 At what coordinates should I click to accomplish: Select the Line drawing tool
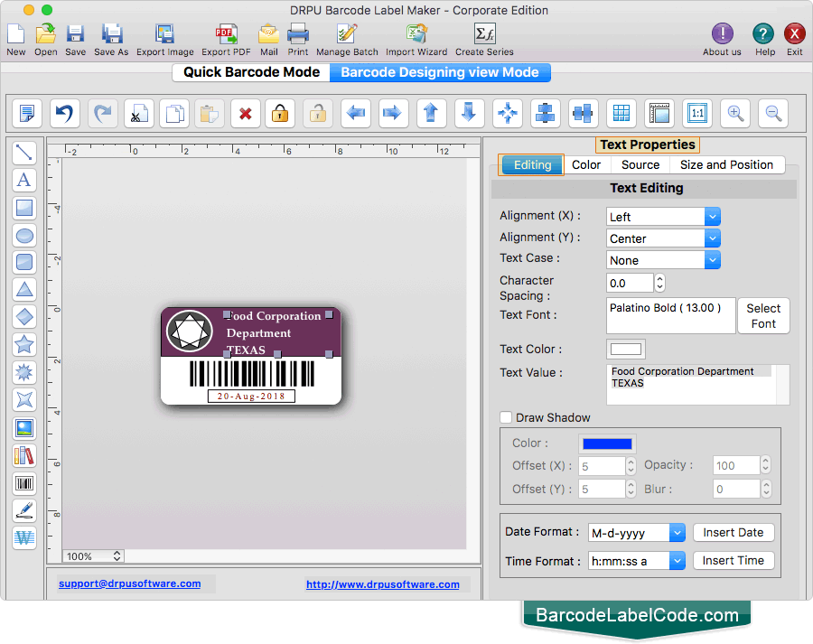[x=24, y=152]
